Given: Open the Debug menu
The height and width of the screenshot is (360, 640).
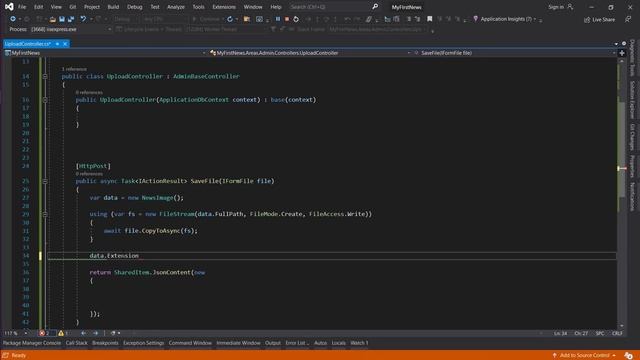Looking at the screenshot, I should pyautogui.click(x=135, y=7).
